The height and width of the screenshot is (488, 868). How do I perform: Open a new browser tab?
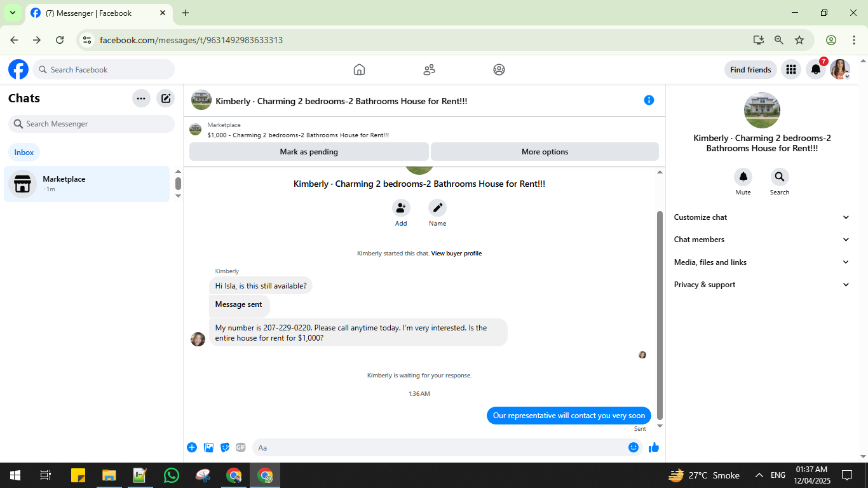[186, 13]
